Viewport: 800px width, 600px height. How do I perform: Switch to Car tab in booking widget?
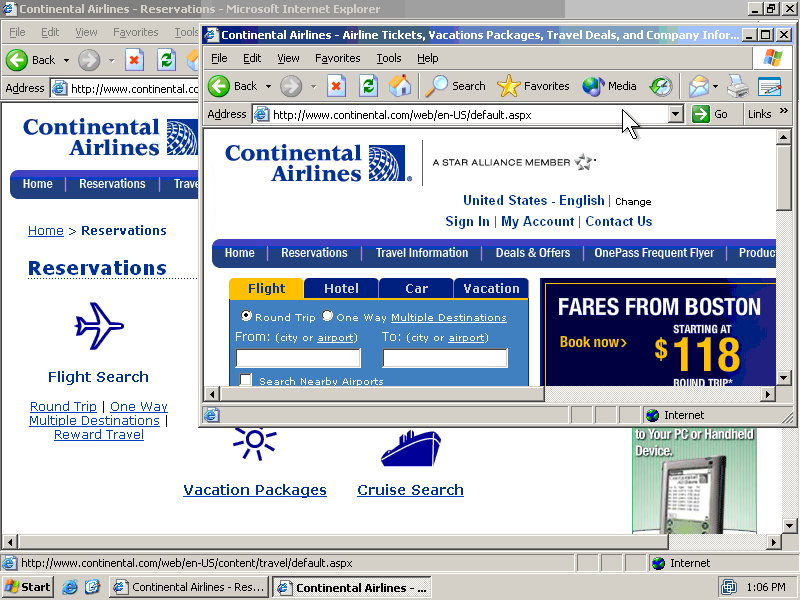tap(416, 288)
